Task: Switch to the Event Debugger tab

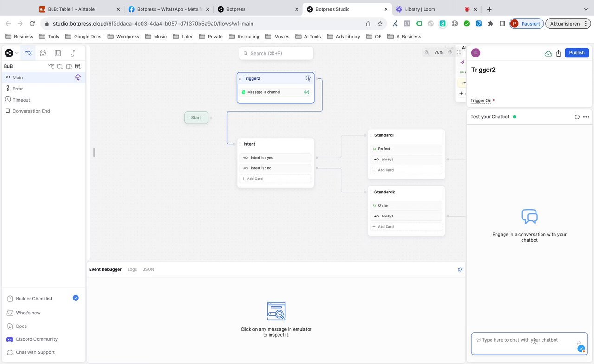Action: tap(105, 269)
